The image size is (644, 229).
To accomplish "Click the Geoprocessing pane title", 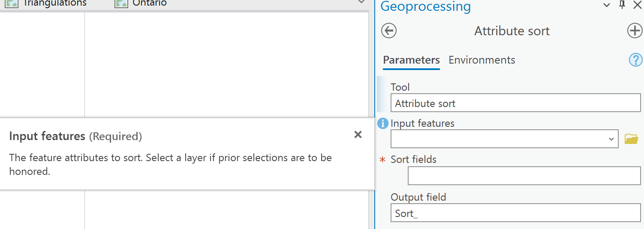I will click(x=425, y=6).
